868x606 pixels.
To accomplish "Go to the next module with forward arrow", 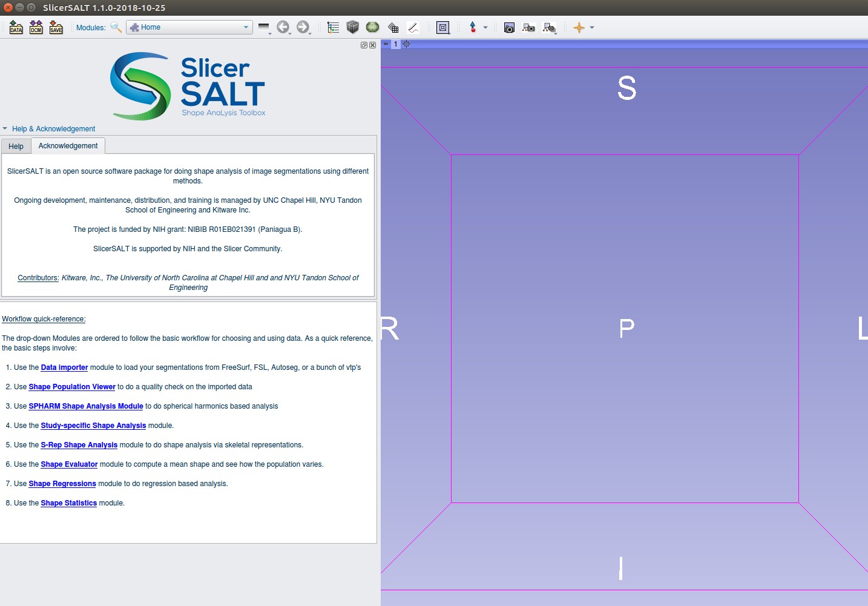I will click(303, 27).
